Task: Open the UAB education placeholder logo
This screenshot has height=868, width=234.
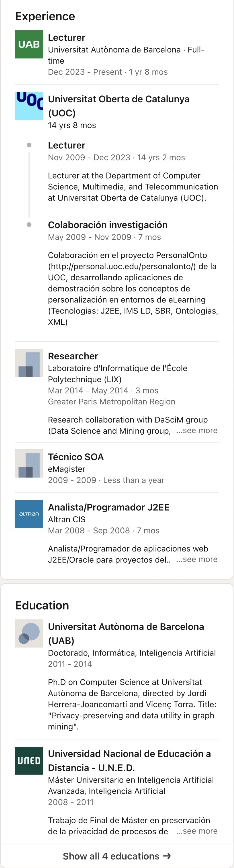Action: 29,634
